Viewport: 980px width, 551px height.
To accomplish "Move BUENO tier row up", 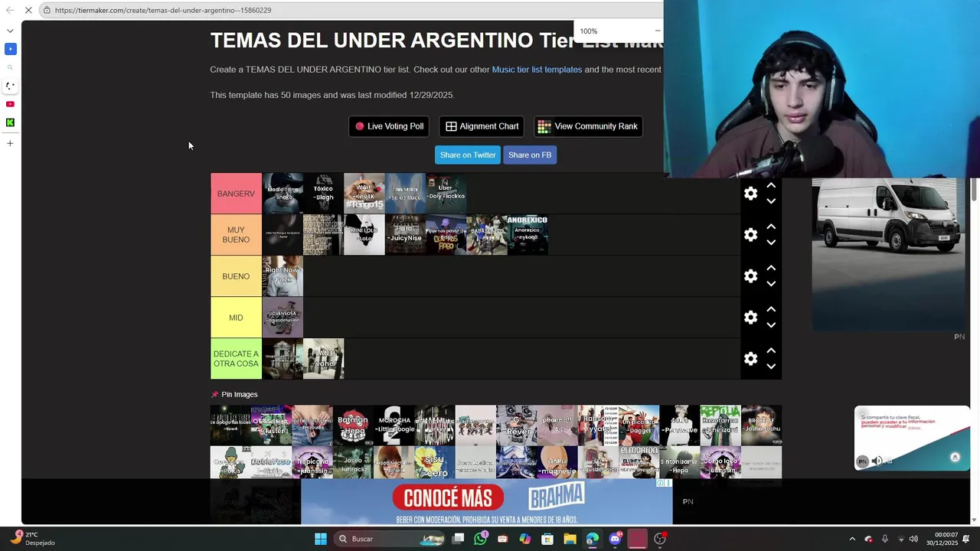I will click(x=771, y=268).
